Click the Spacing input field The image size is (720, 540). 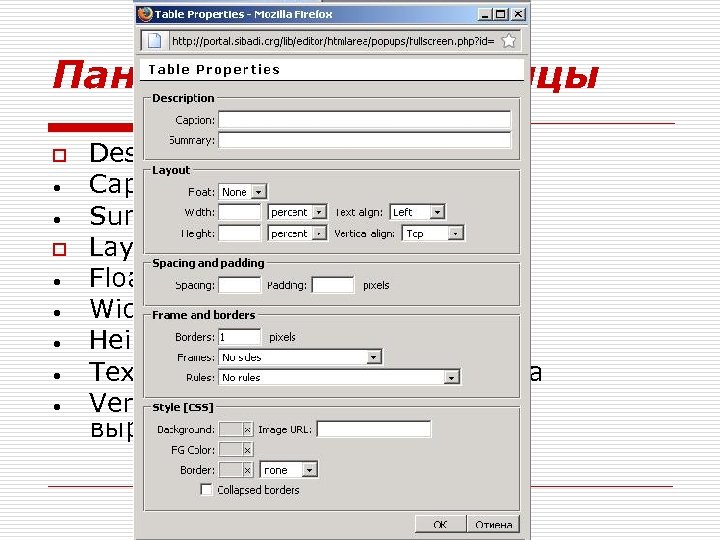click(x=239, y=285)
